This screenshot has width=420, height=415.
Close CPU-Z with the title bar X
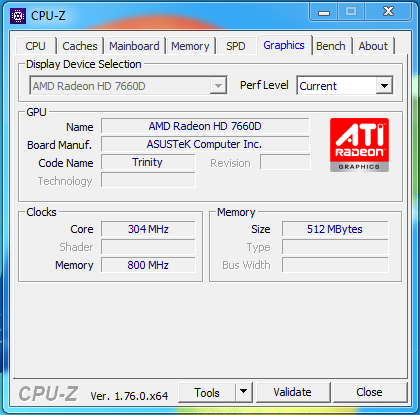point(388,12)
